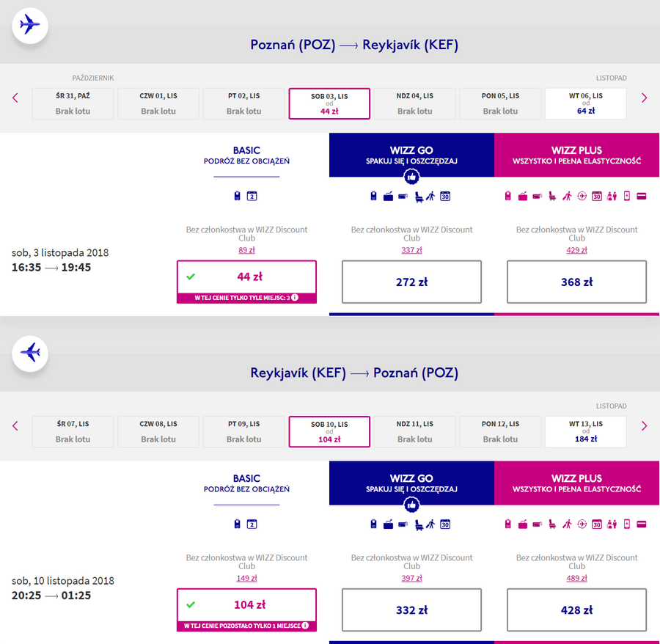The width and height of the screenshot is (660, 644).
Task: Click return WIZZ GO seat selection icon
Action: (x=419, y=524)
